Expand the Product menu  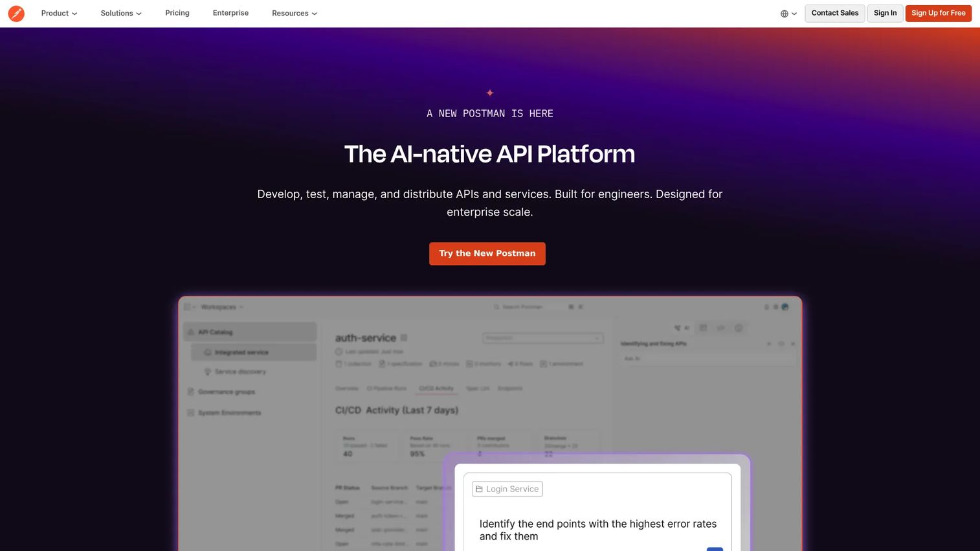[59, 13]
